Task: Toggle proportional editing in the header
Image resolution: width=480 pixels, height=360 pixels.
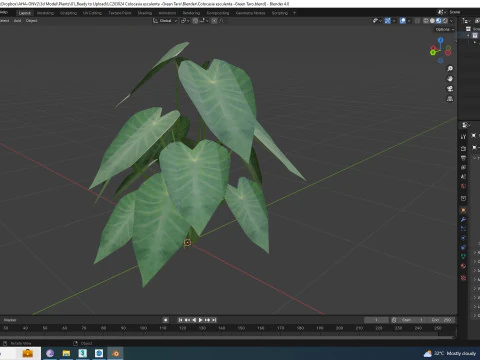Action: (x=214, y=21)
